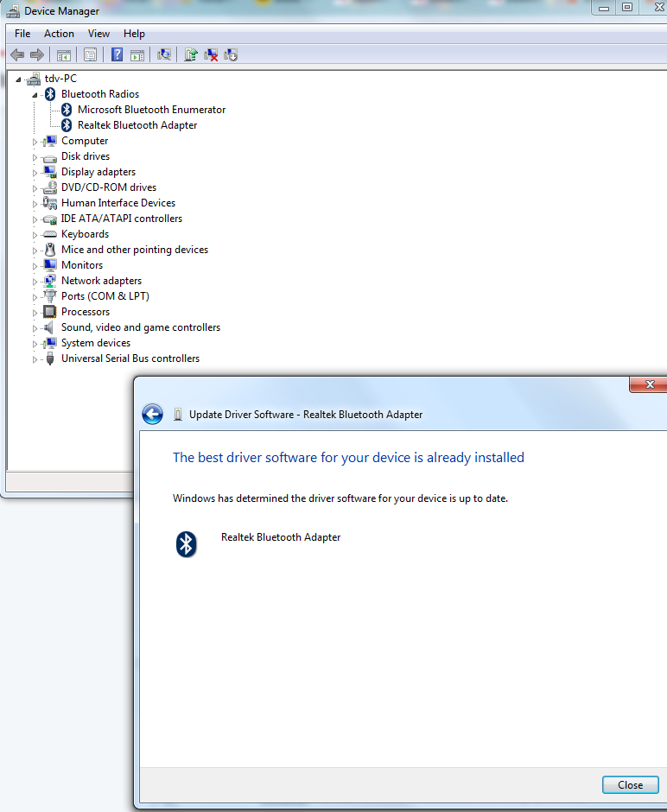Click the Scan for hardware changes icon
The image size is (667, 812).
coord(164,54)
